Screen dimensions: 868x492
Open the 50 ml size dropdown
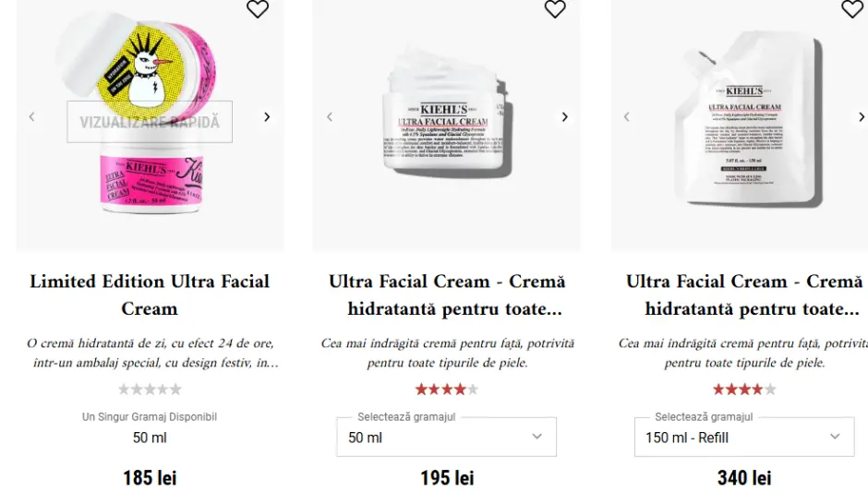coord(446,438)
